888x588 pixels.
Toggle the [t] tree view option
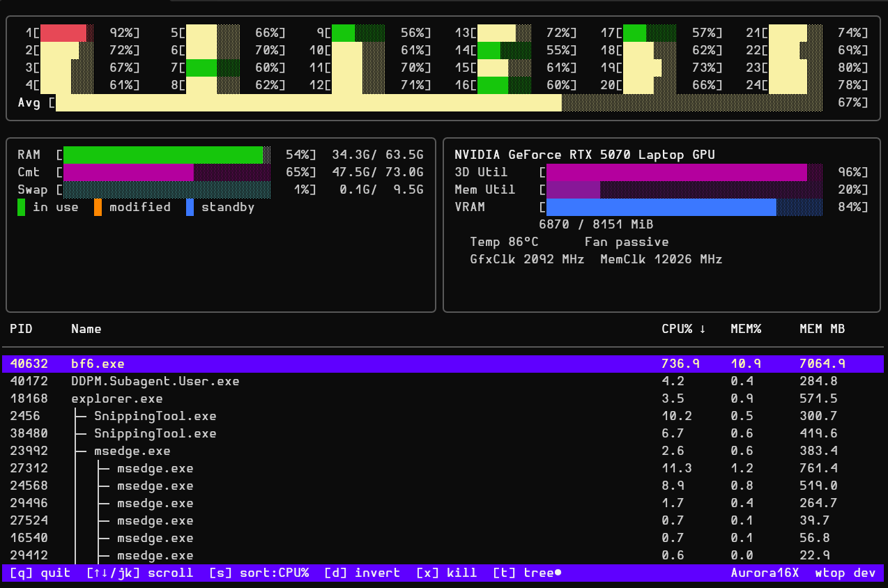[526, 573]
